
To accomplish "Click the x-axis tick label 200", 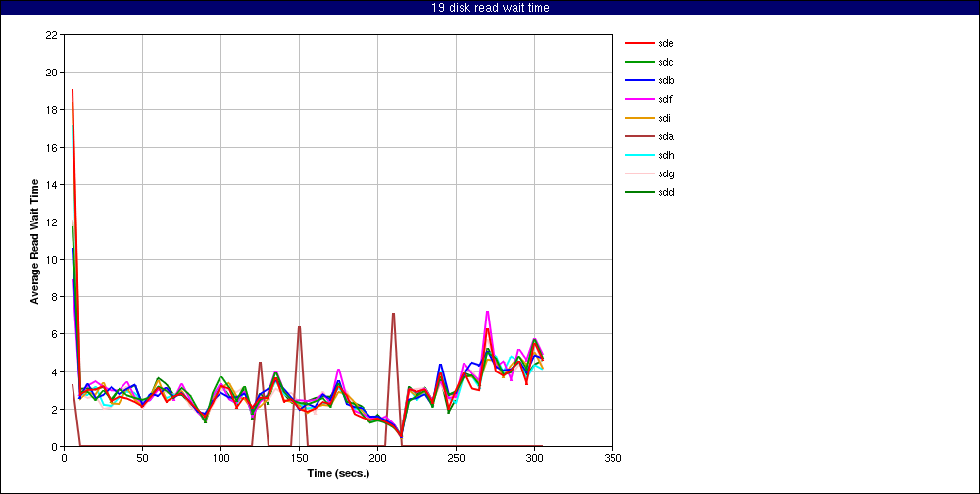I will tap(377, 457).
